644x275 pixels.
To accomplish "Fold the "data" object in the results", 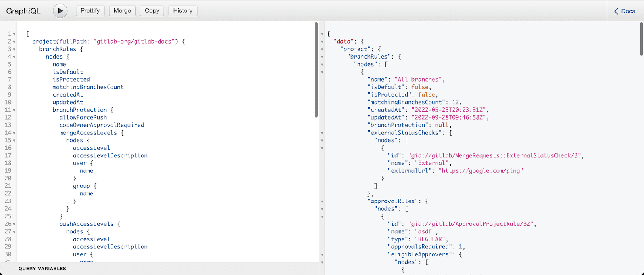I will pos(322,42).
